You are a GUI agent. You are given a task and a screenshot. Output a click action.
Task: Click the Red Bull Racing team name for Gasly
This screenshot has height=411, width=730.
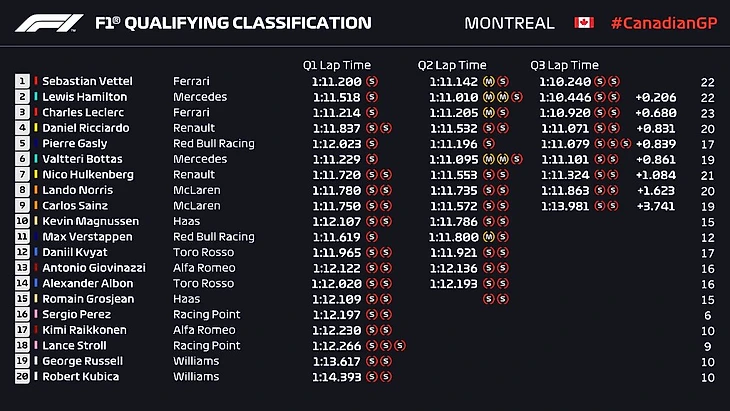(x=214, y=143)
